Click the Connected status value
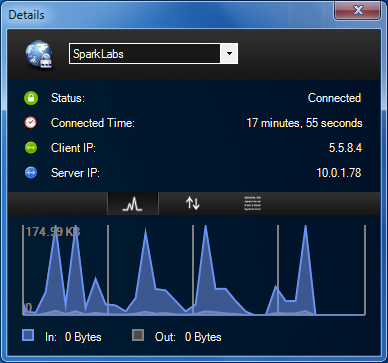Viewport: 388px width, 363px height. point(334,98)
